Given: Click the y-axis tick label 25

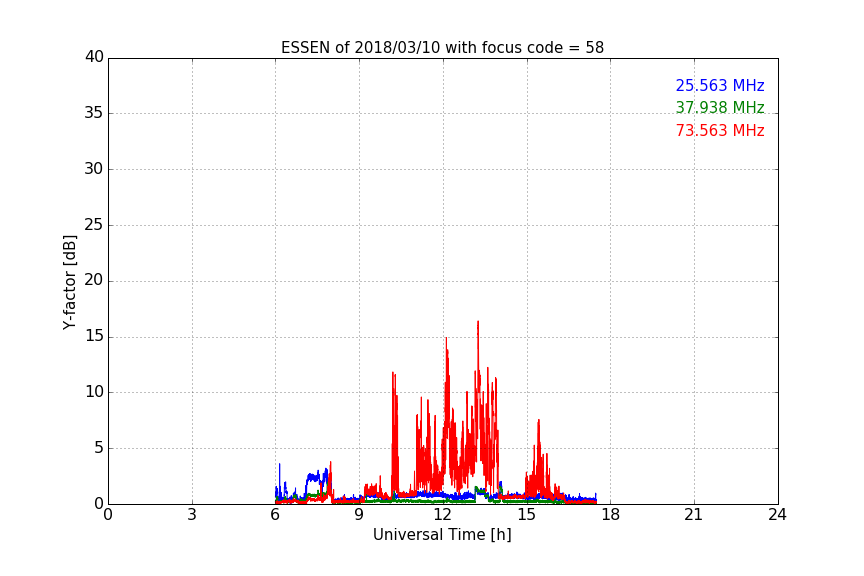Looking at the screenshot, I should (94, 224).
